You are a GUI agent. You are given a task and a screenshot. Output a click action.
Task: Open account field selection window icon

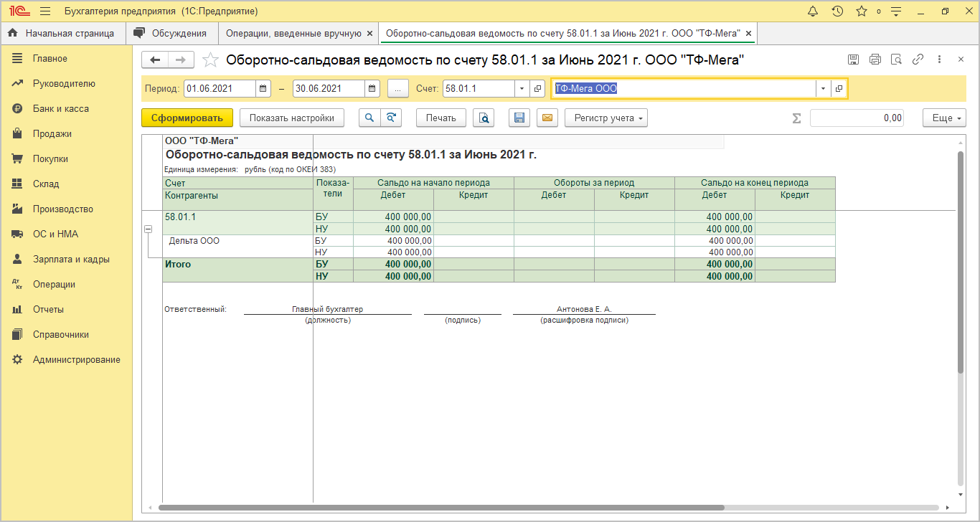click(x=538, y=89)
